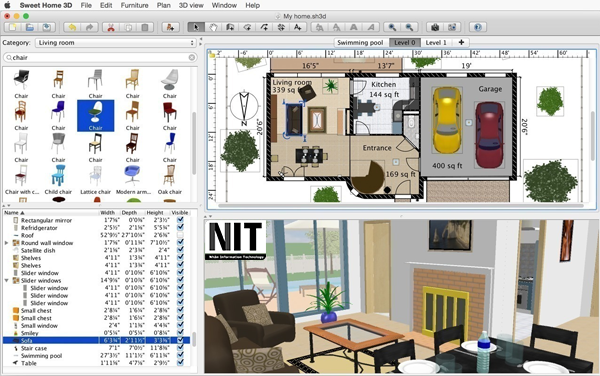Switch to the Level 1 tab
This screenshot has height=376, width=600.
(436, 42)
